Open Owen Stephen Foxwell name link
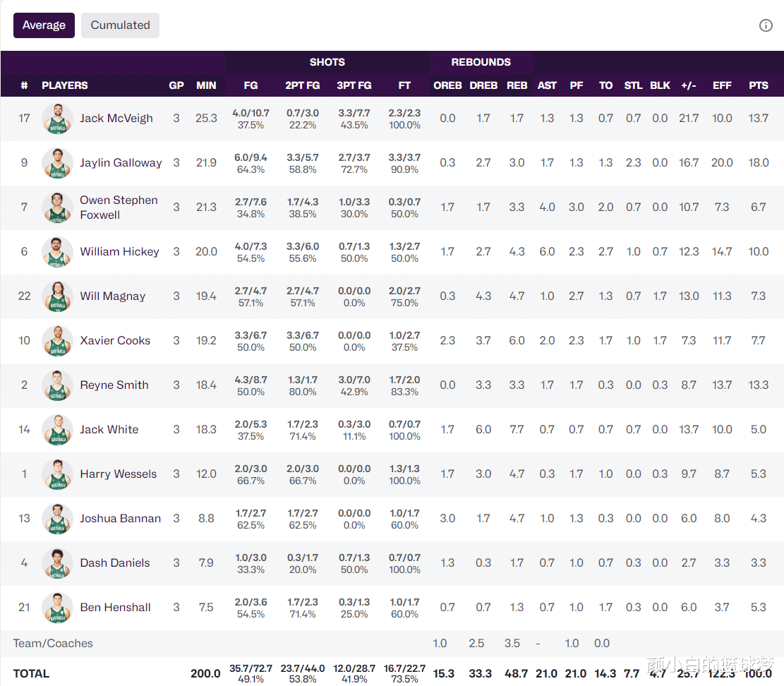Image resolution: width=784 pixels, height=686 pixels. click(119, 207)
